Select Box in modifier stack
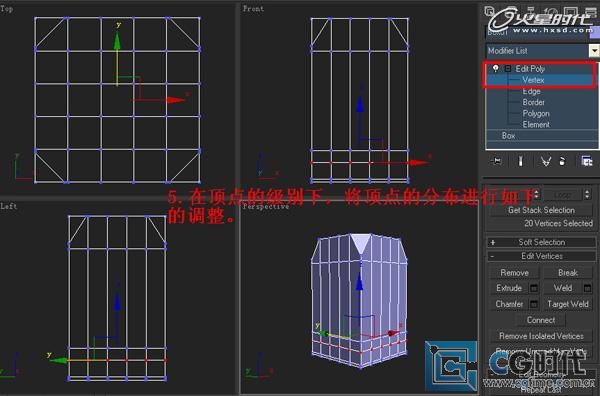600x396 pixels. point(508,136)
